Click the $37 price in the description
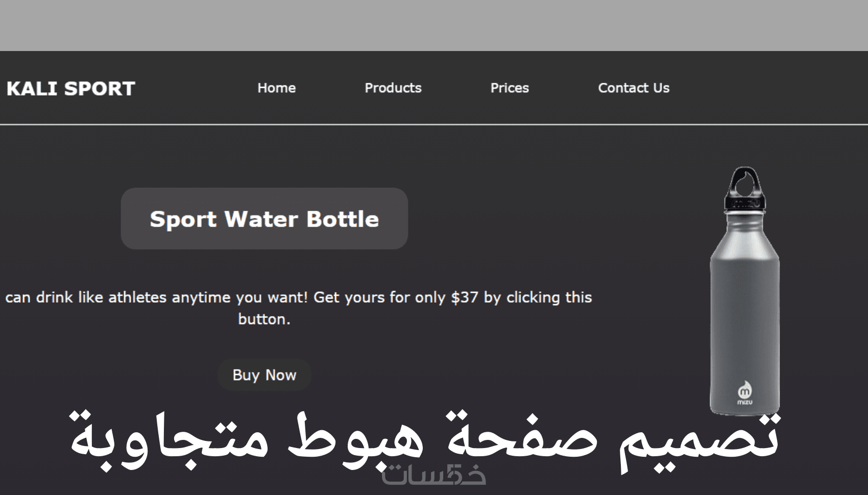 tap(464, 298)
